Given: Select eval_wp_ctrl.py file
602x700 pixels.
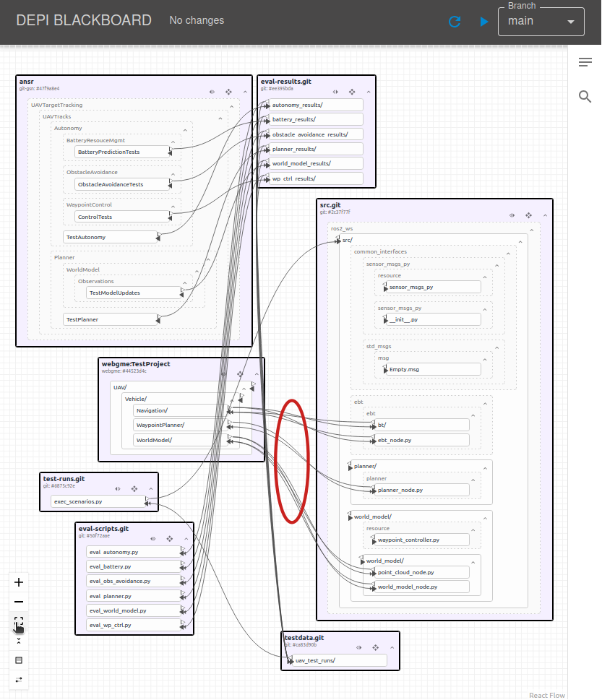Looking at the screenshot, I should (x=134, y=626).
